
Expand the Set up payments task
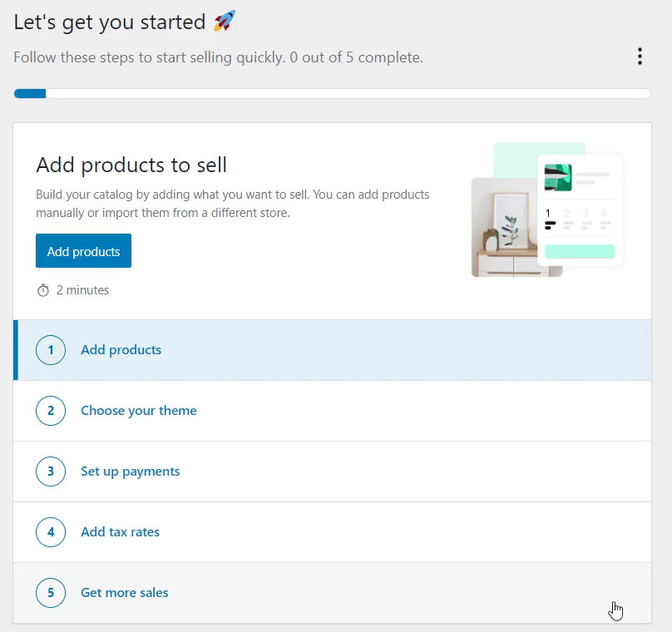coord(332,472)
